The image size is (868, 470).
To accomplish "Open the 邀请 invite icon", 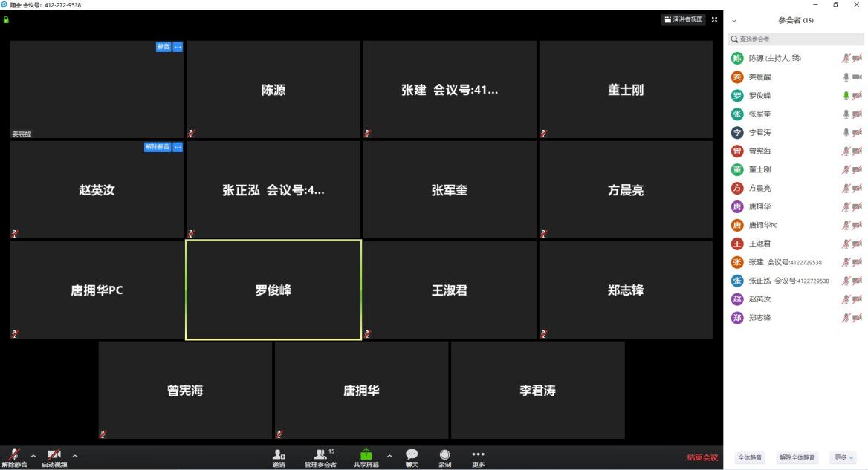I will (x=279, y=454).
